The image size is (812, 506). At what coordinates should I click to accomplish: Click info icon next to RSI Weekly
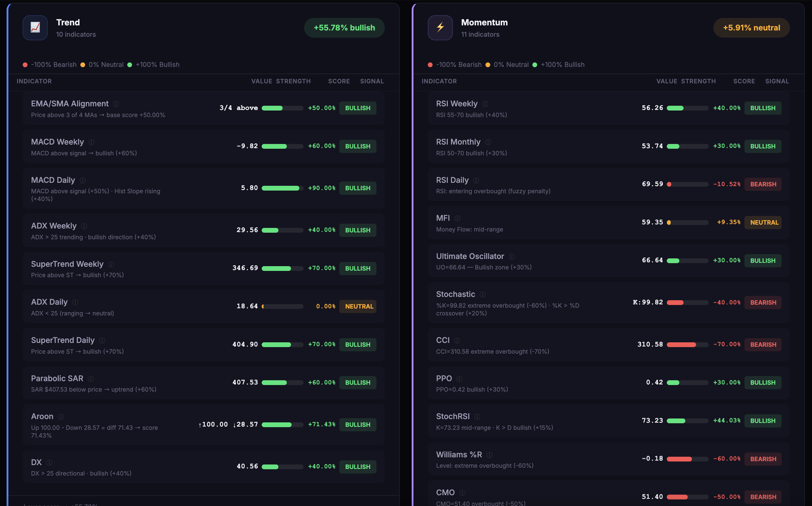(485, 104)
